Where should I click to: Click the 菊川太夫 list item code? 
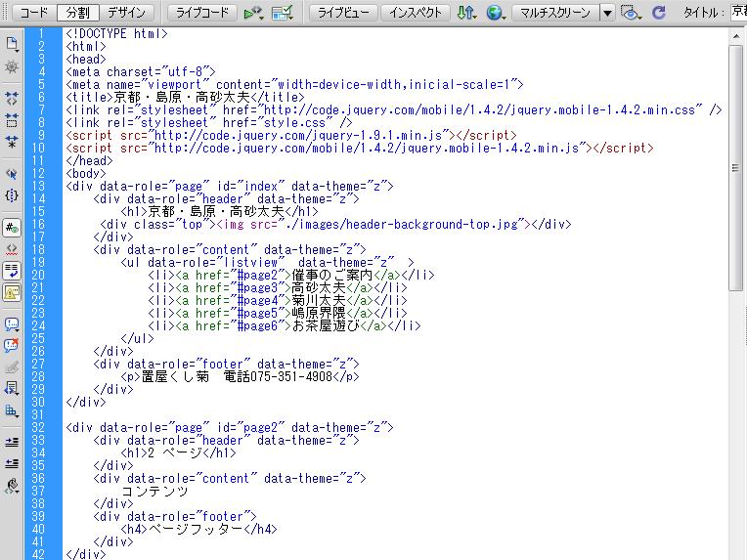pyautogui.click(x=278, y=300)
